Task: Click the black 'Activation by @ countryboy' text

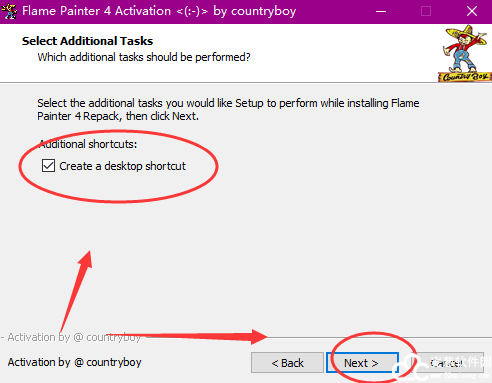Action: [74, 362]
